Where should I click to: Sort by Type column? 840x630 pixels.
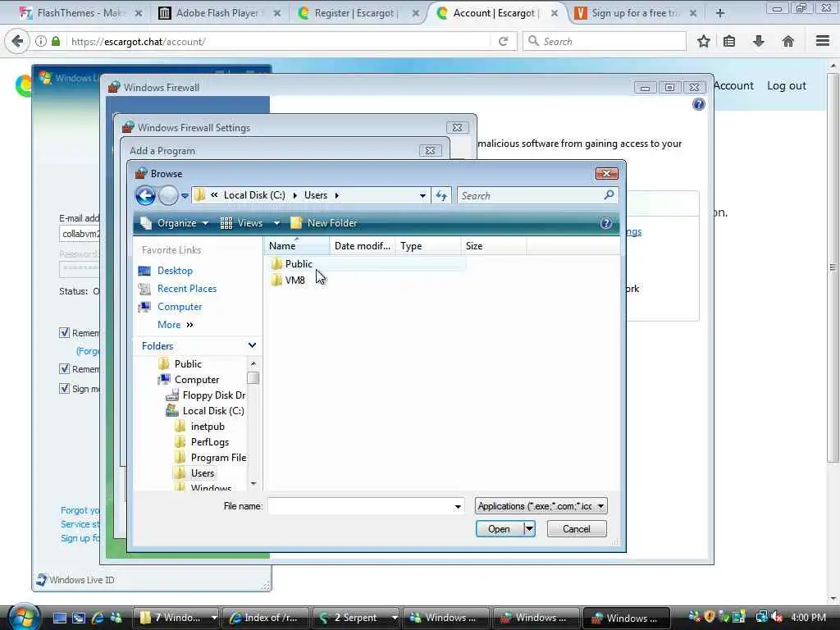click(428, 246)
